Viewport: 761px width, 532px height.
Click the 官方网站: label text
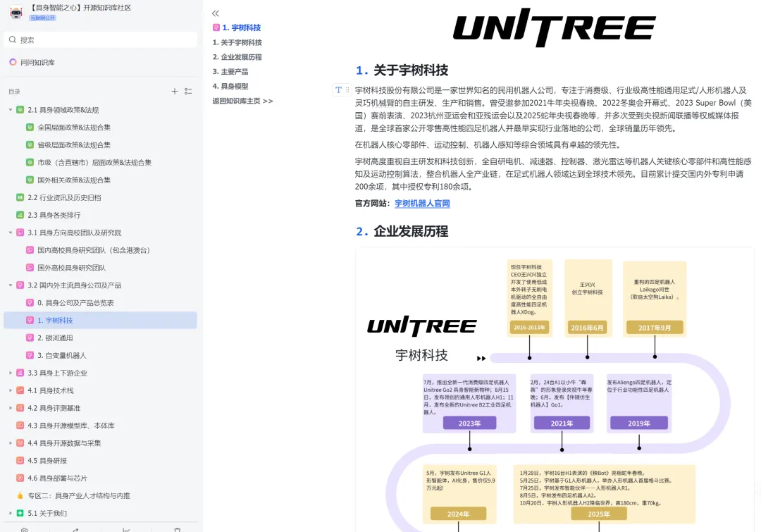373,204
